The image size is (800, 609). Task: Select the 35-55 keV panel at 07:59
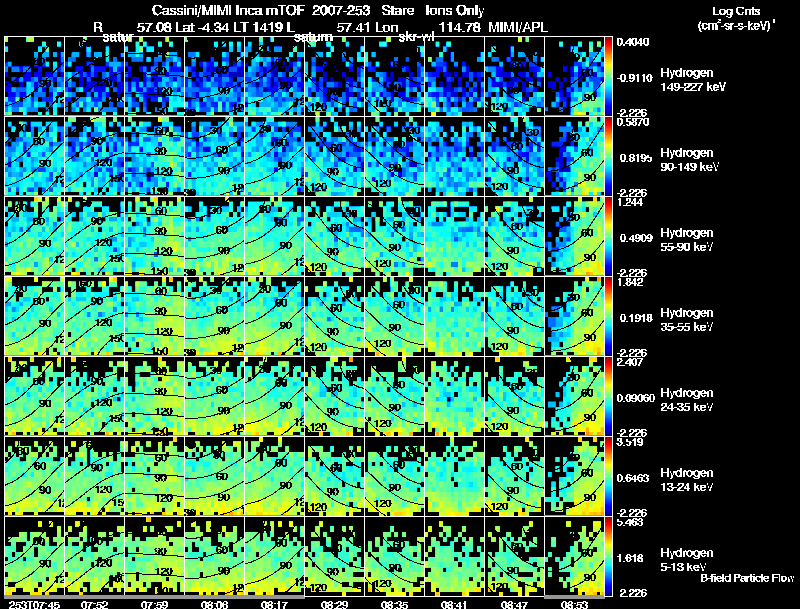point(155,316)
